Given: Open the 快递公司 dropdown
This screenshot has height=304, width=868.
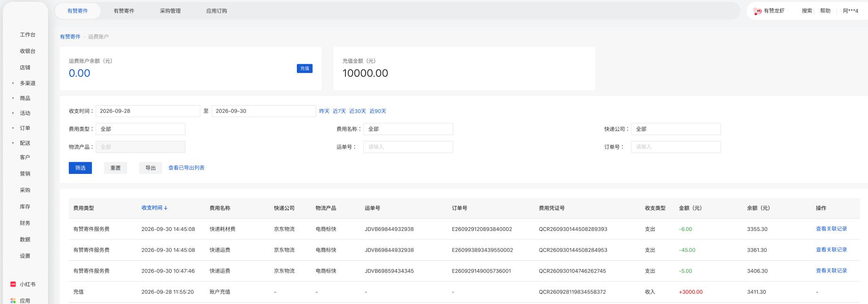Looking at the screenshot, I should 676,129.
